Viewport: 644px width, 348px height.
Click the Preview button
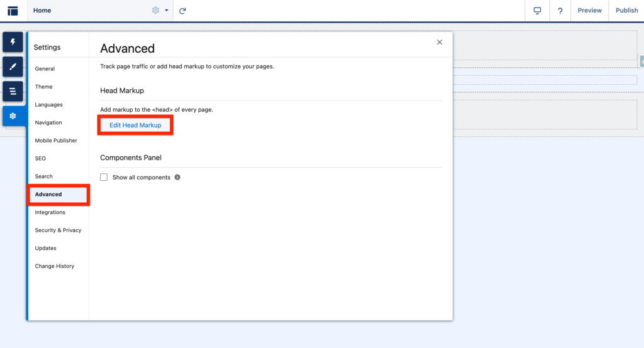pos(589,11)
